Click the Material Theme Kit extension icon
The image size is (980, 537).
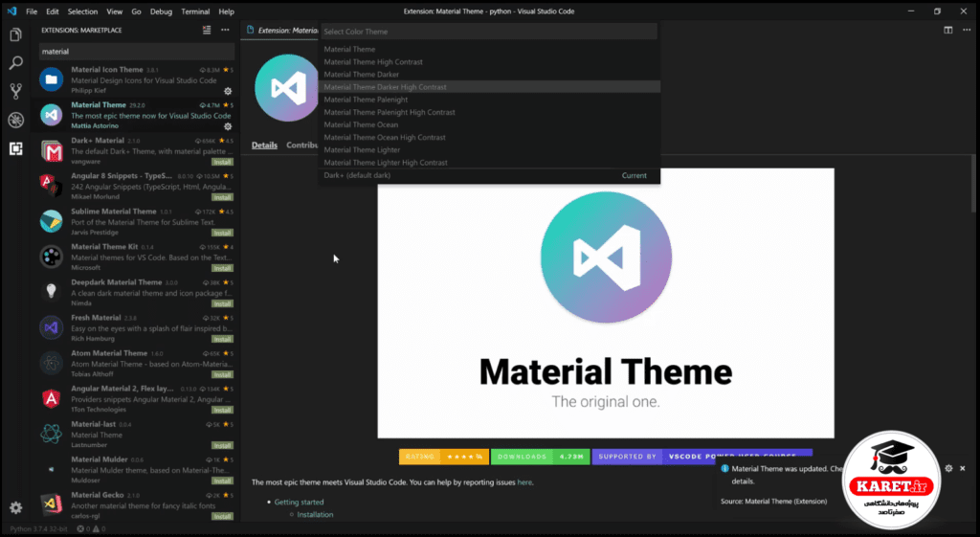(x=52, y=257)
